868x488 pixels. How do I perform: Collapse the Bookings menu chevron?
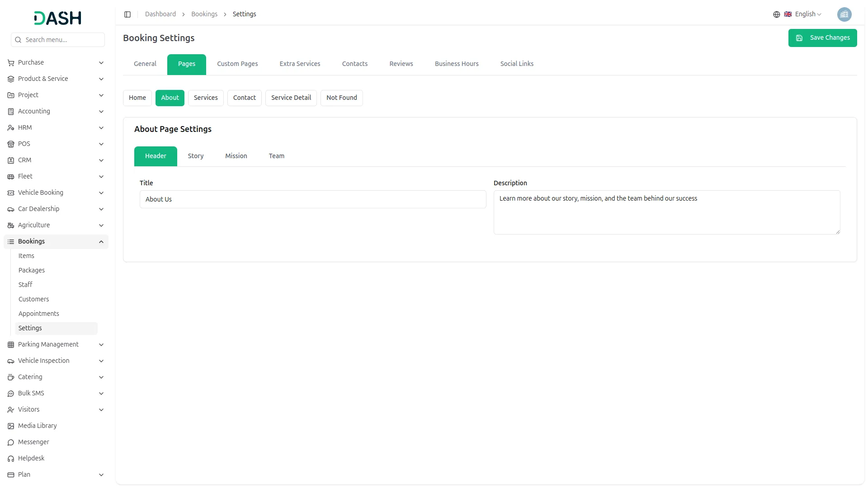101,242
